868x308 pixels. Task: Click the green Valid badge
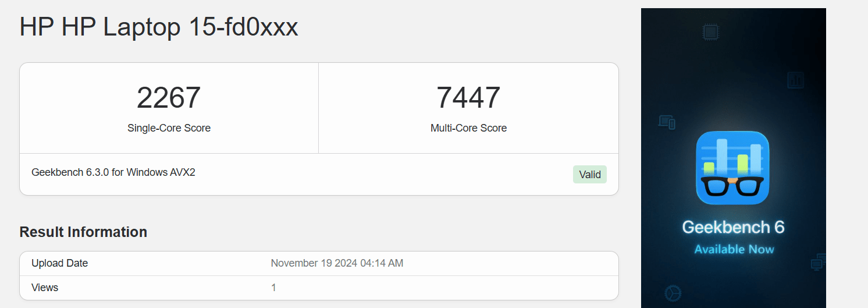coord(589,175)
